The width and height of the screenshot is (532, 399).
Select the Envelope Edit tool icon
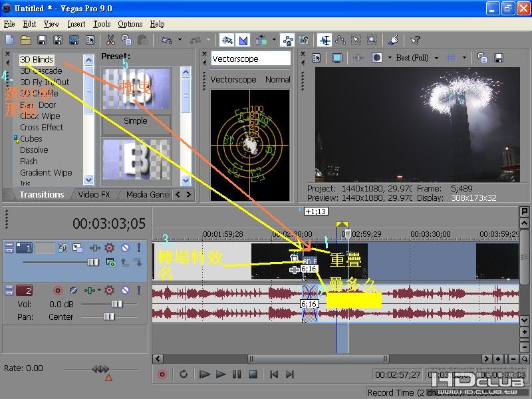(x=340, y=40)
